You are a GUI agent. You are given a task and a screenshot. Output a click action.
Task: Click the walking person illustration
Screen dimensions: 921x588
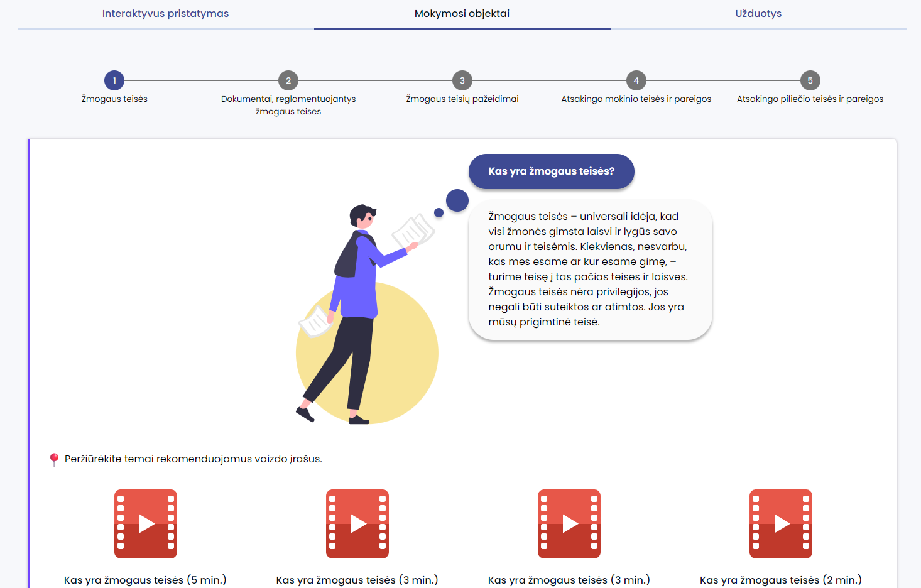click(367, 314)
